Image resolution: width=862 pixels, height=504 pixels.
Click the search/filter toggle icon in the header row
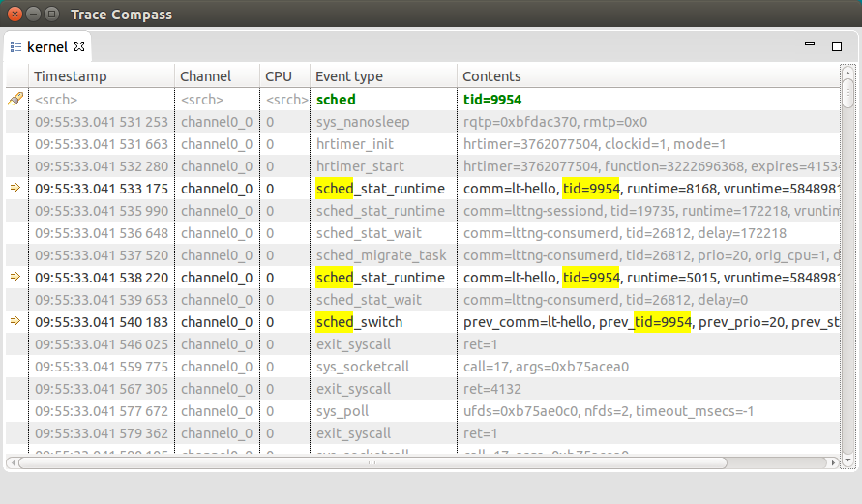click(15, 99)
